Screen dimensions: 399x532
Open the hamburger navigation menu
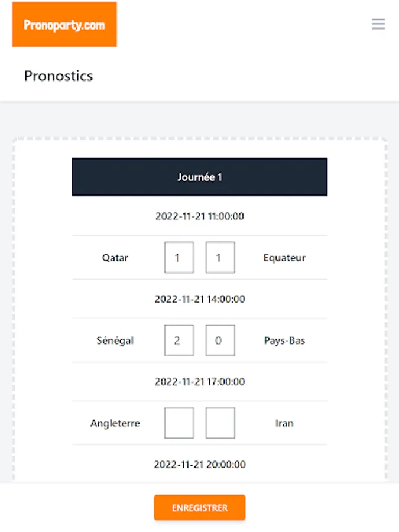coord(378,24)
